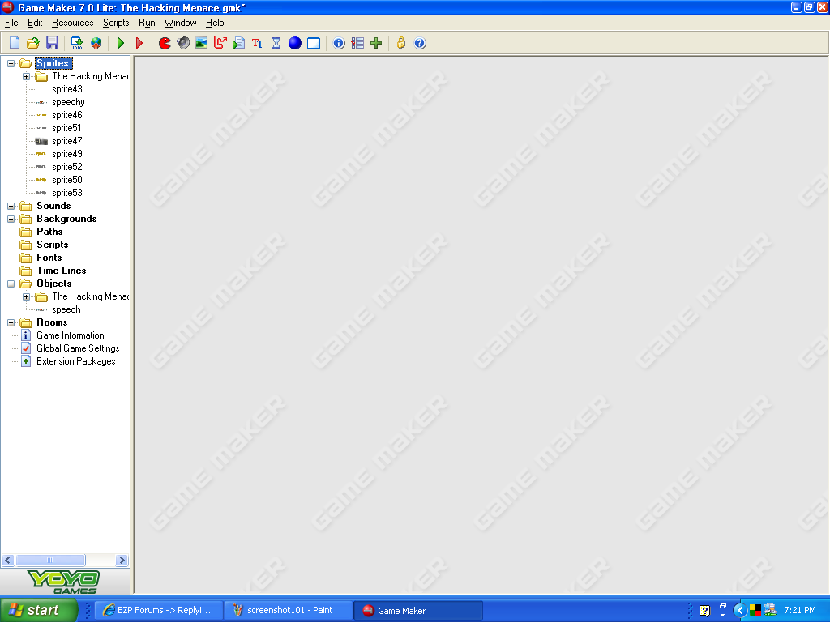Publish the game with globe icon
The width and height of the screenshot is (830, 644).
(96, 43)
